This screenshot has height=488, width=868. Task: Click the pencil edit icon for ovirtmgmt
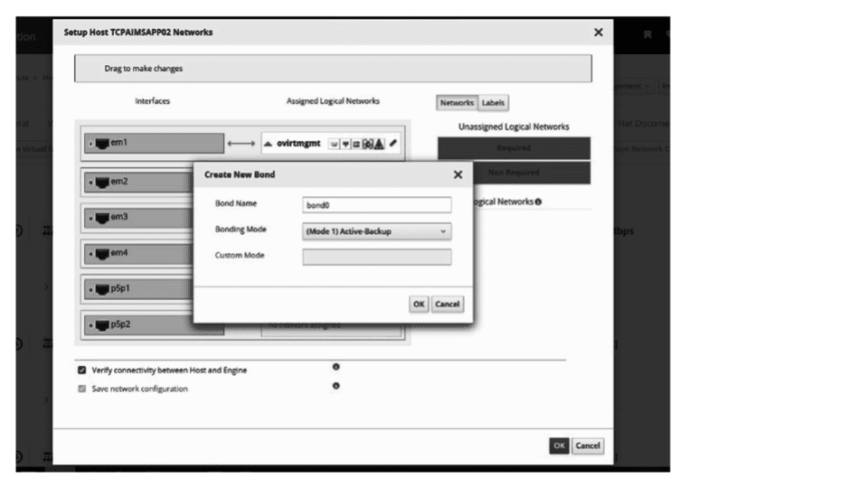[392, 143]
